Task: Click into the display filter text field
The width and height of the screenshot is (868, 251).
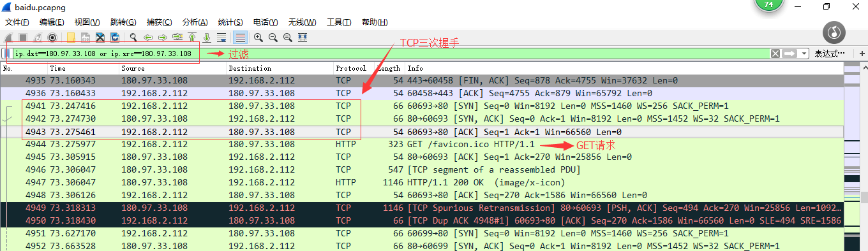Action: point(391,54)
